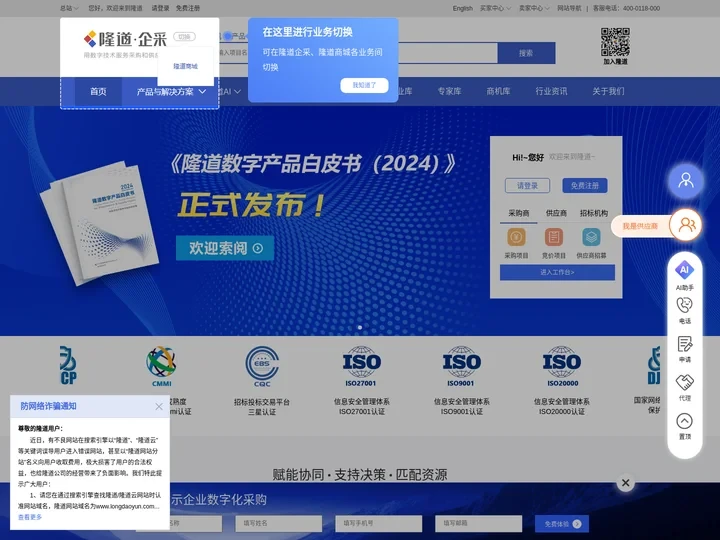Click the 请登录 link in top bar
Viewport: 720px width, 540px height.
(x=160, y=8)
